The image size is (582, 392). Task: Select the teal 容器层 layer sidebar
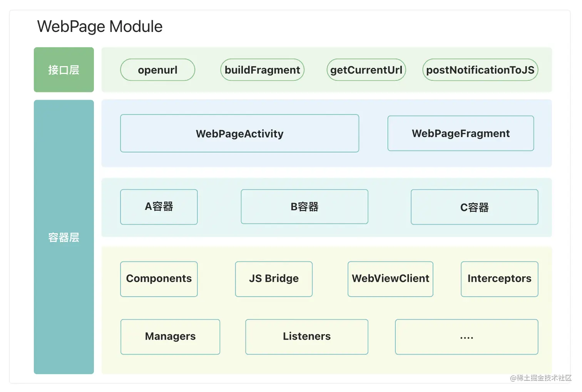(x=64, y=237)
